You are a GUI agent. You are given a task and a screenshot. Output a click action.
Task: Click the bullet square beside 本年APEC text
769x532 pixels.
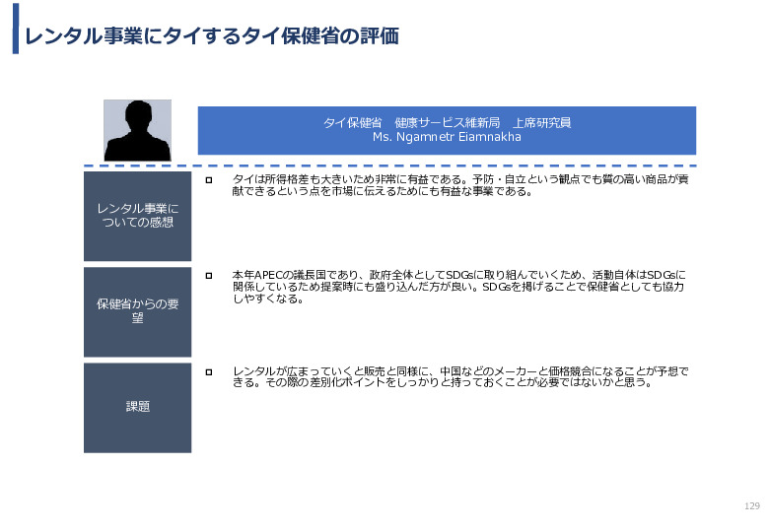pyautogui.click(x=209, y=276)
